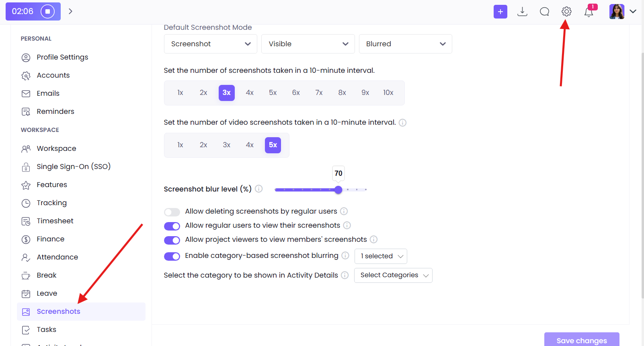Viewport: 644px width, 346px height.
Task: Save changes to screenshot settings
Action: coord(581,340)
